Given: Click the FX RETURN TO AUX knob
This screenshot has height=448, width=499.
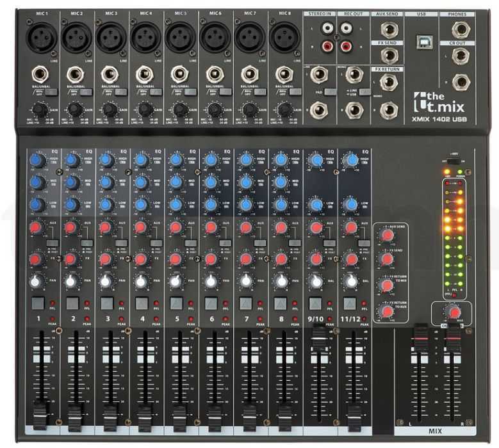Looking at the screenshot, I should pyautogui.click(x=387, y=311).
